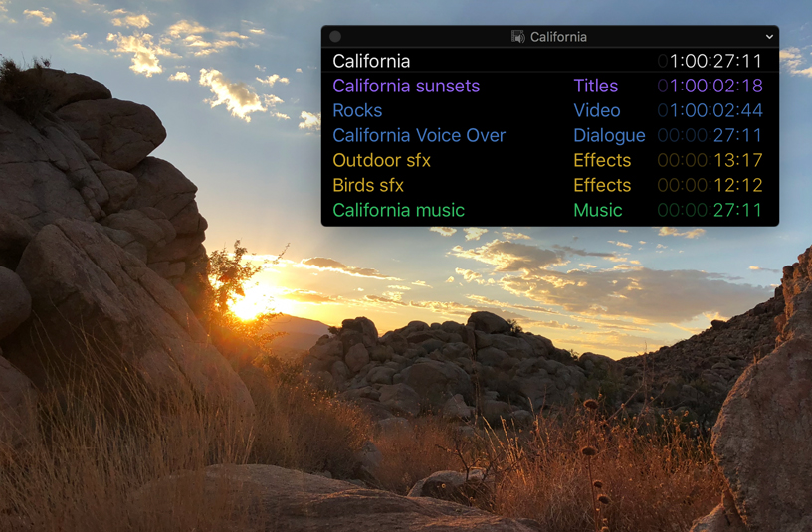Click the Video role label
The height and width of the screenshot is (532, 812).
(596, 111)
